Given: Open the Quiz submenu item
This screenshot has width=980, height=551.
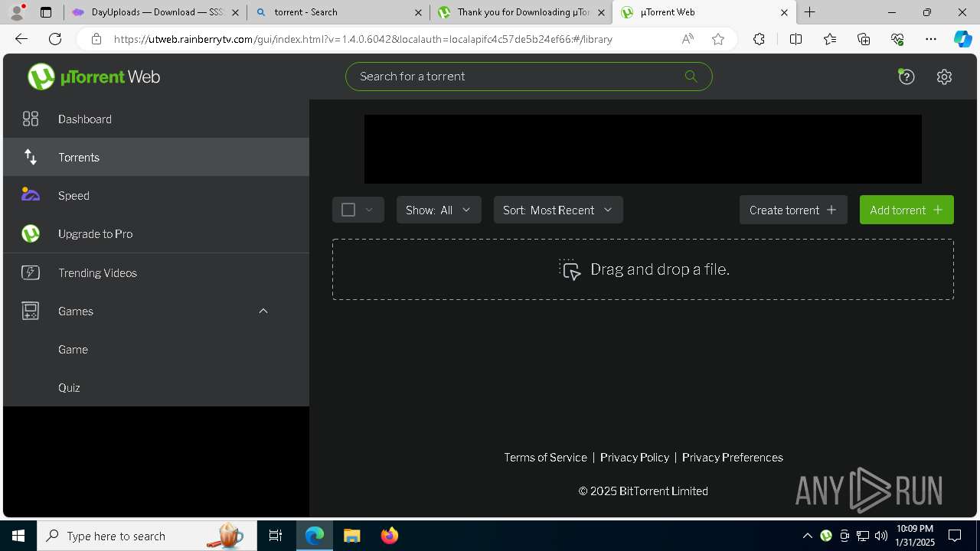Looking at the screenshot, I should click(156, 387).
